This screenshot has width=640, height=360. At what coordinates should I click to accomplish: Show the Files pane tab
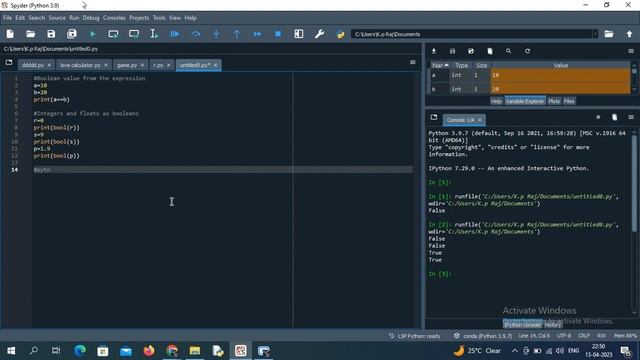click(569, 101)
